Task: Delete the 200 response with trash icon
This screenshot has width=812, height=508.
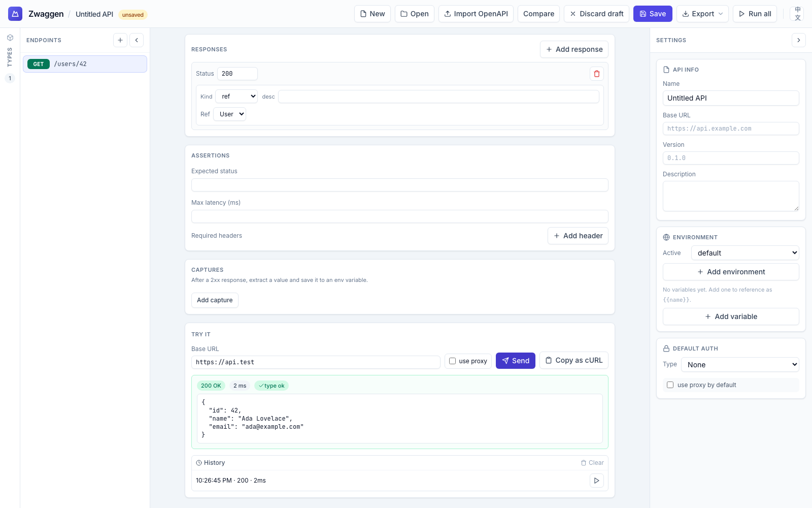Action: 597,74
